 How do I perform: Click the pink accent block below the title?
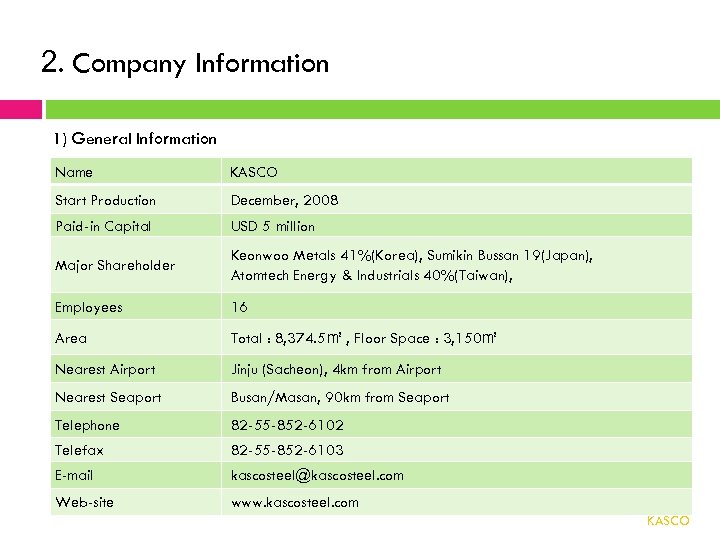pyautogui.click(x=20, y=109)
